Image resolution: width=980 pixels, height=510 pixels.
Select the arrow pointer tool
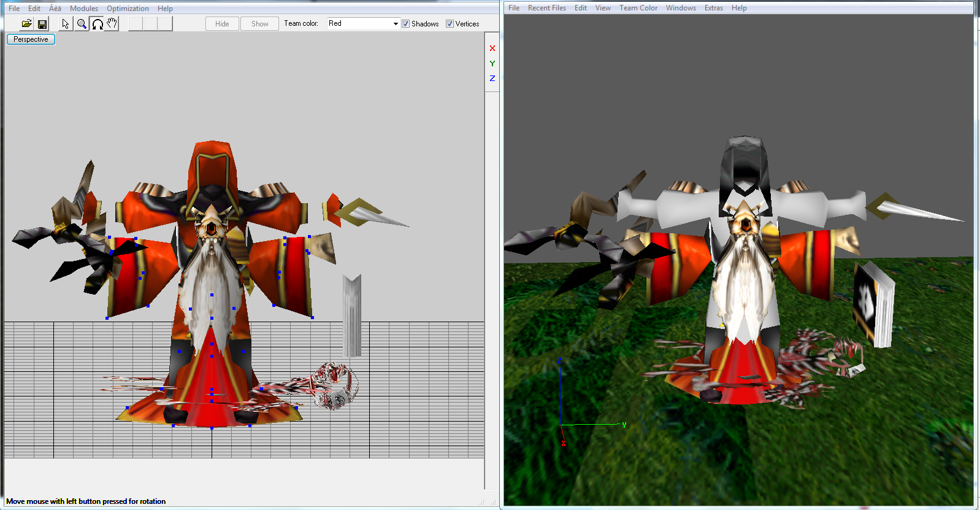(66, 24)
